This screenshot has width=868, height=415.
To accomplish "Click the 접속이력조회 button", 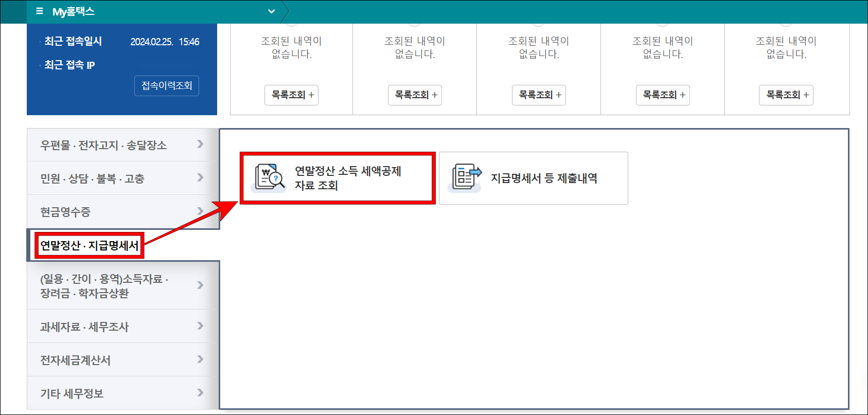I will (x=167, y=86).
